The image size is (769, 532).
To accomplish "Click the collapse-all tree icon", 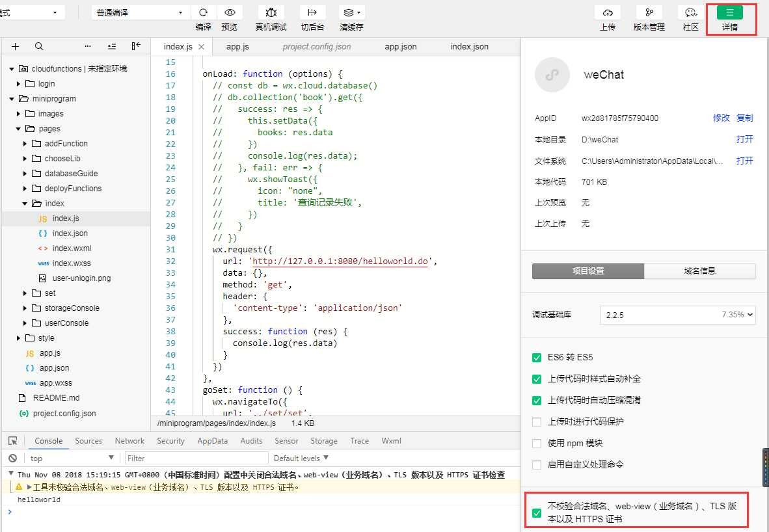I will [112, 47].
